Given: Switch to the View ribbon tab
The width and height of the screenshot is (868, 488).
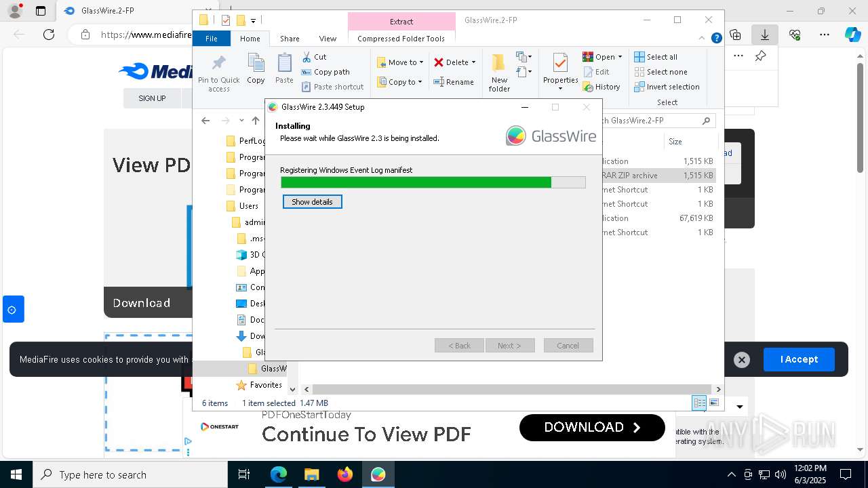Looking at the screenshot, I should 328,39.
